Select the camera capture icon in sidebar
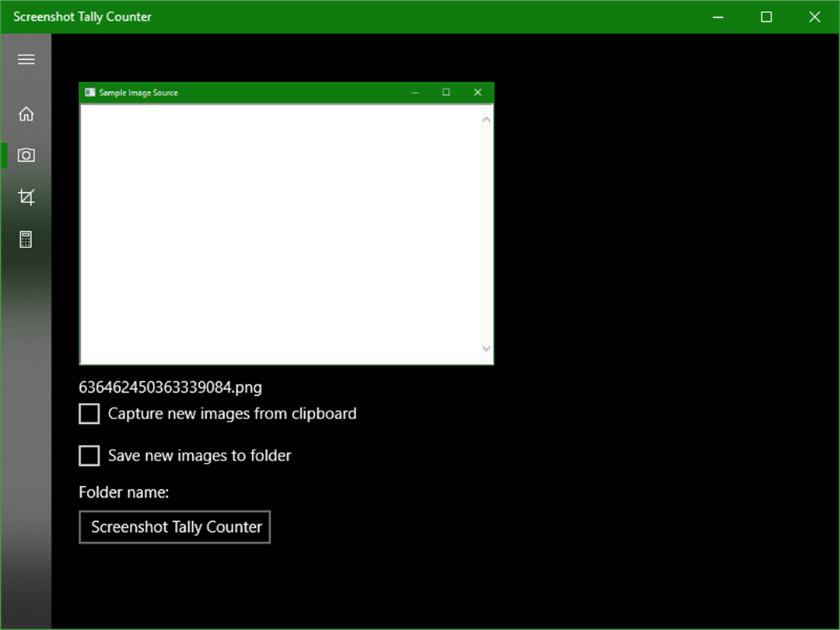This screenshot has height=630, width=840. pyautogui.click(x=26, y=156)
